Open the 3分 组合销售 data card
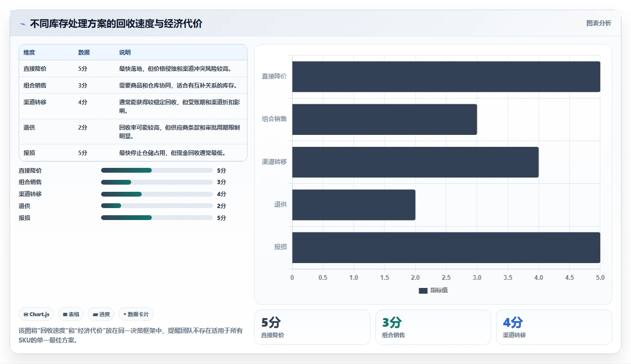Screen dimensions: 631x364 coord(433,327)
